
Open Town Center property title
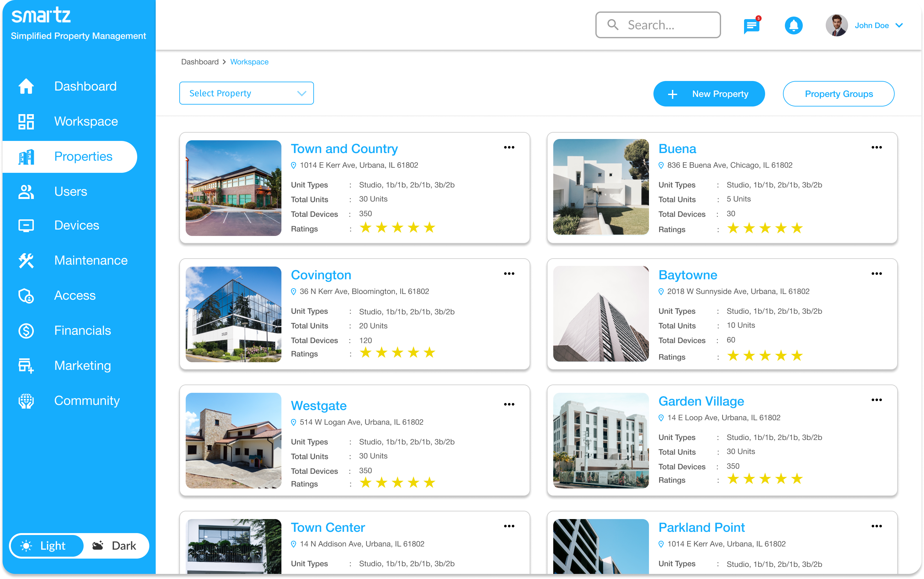point(328,527)
